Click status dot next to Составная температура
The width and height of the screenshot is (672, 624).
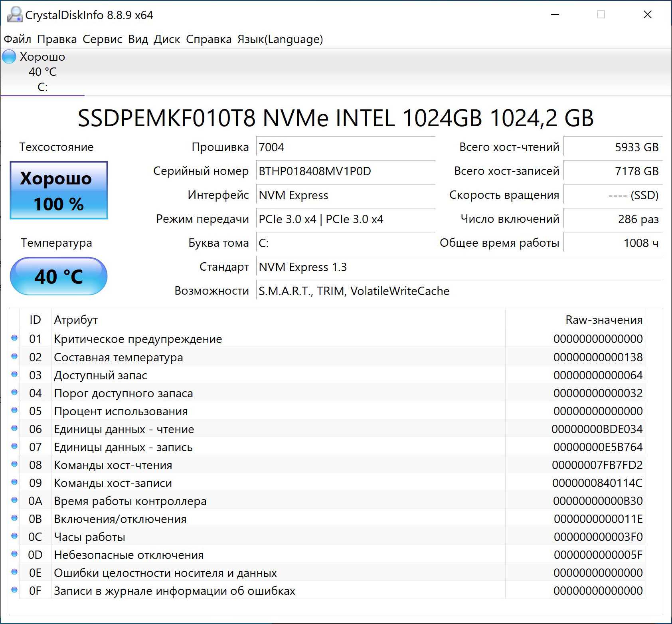(15, 357)
